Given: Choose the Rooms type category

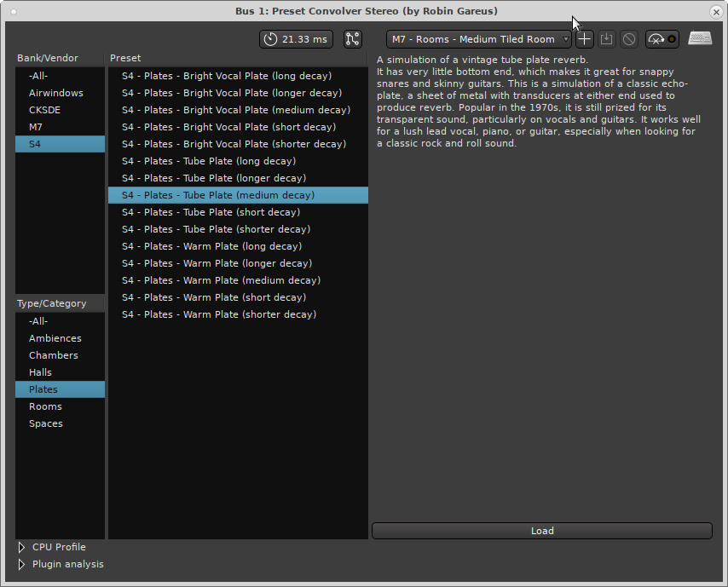Looking at the screenshot, I should [45, 406].
